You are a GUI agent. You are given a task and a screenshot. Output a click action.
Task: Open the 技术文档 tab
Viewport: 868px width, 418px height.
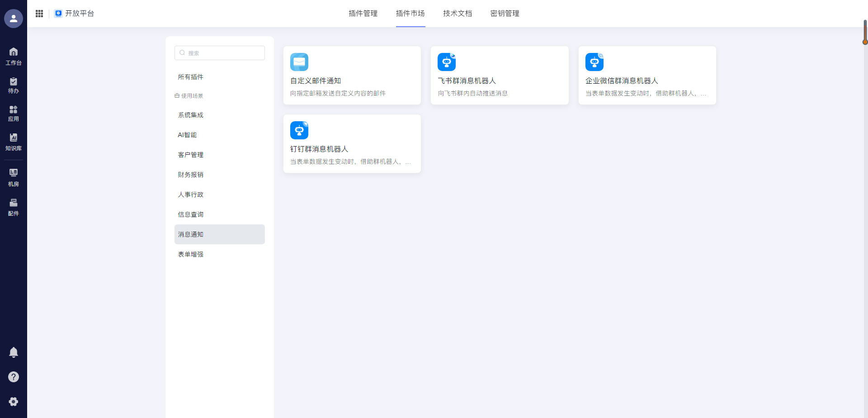[458, 14]
